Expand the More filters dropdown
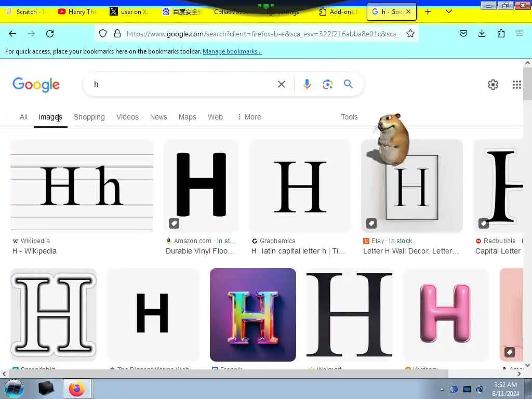 click(249, 117)
